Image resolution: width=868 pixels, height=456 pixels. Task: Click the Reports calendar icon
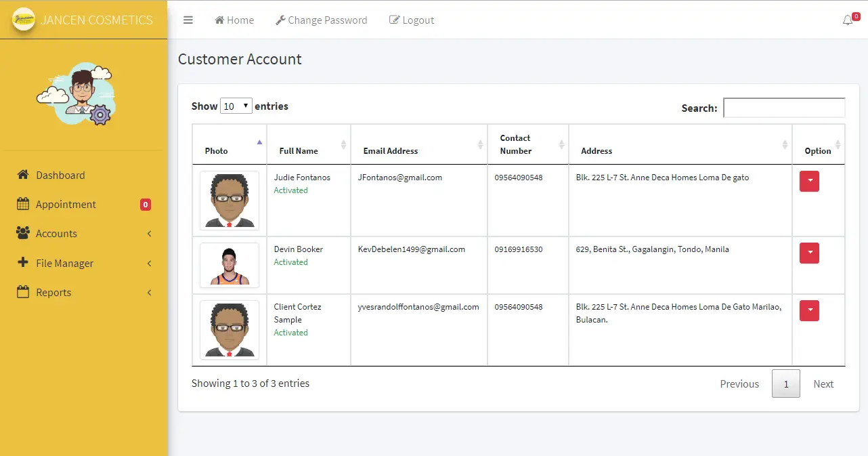click(23, 292)
